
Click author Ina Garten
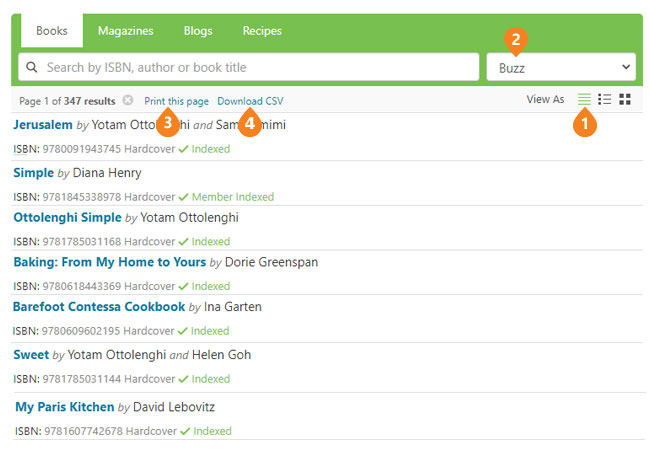tap(233, 307)
